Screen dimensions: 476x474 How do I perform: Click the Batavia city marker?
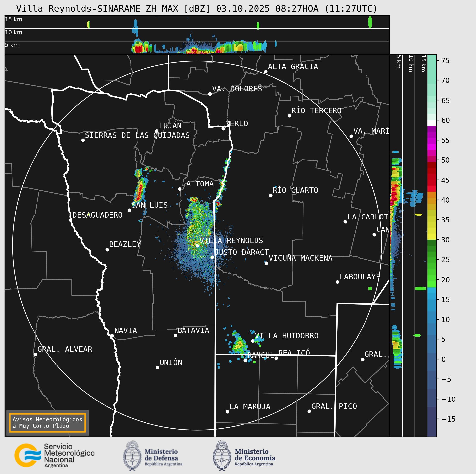click(x=175, y=335)
